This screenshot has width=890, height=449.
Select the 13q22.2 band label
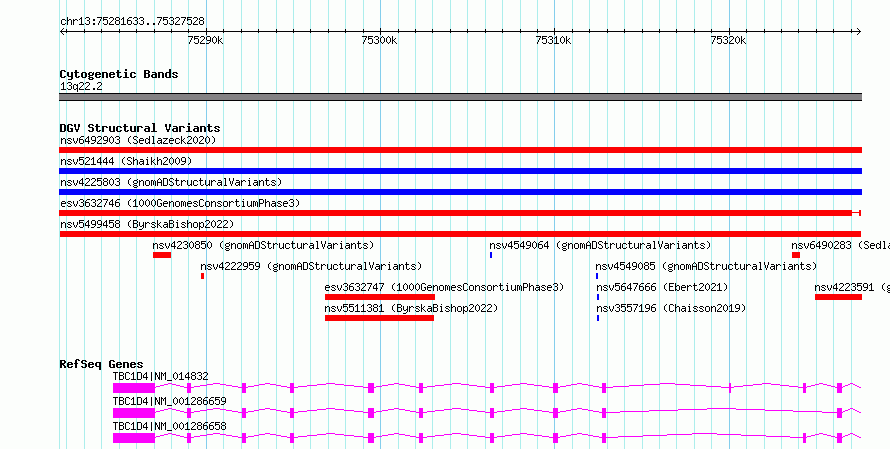[81, 87]
